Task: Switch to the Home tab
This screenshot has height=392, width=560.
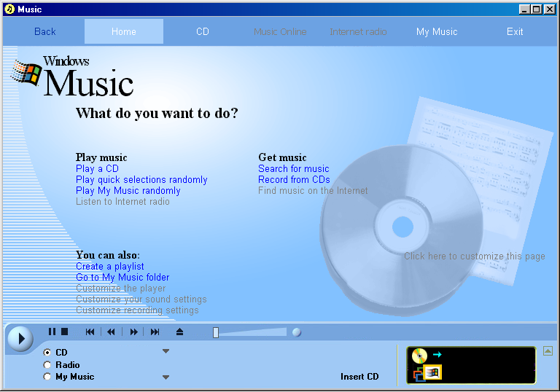Action: pyautogui.click(x=124, y=31)
